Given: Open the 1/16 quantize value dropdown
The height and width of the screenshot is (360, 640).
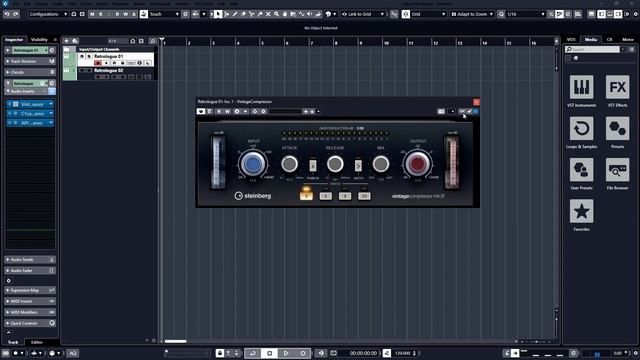Looking at the screenshot, I should [x=525, y=14].
